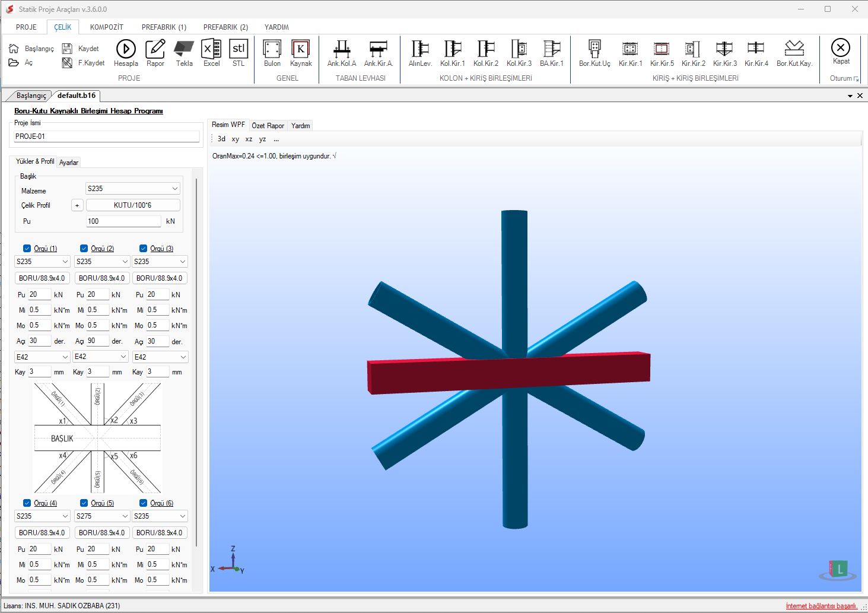Toggle the Örgü (6) checkbox
The height and width of the screenshot is (613, 868).
(143, 503)
